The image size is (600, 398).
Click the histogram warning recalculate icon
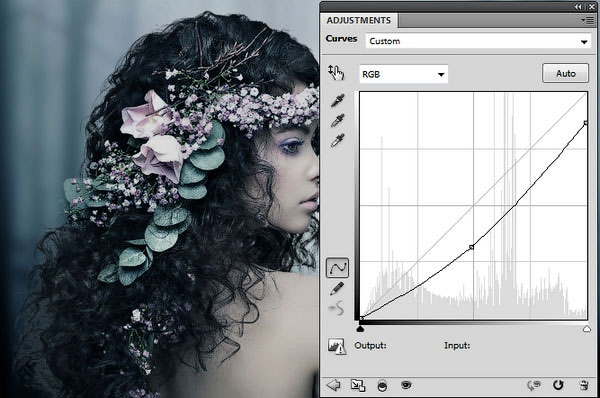[x=337, y=346]
